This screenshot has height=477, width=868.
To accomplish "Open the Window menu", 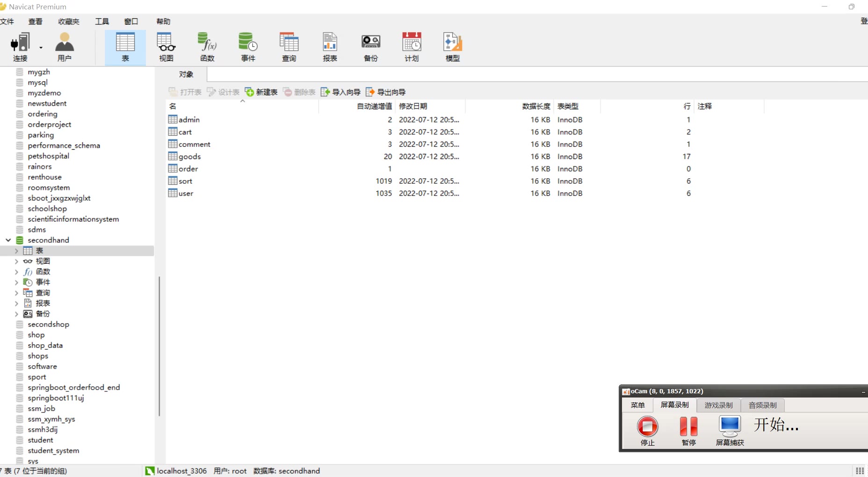I will click(x=131, y=22).
